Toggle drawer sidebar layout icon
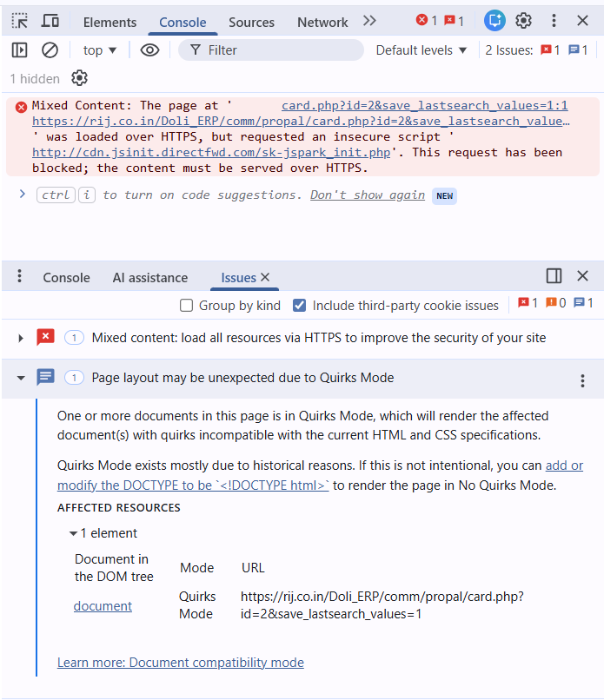Screen dimensions: 604x700 pyautogui.click(x=554, y=276)
